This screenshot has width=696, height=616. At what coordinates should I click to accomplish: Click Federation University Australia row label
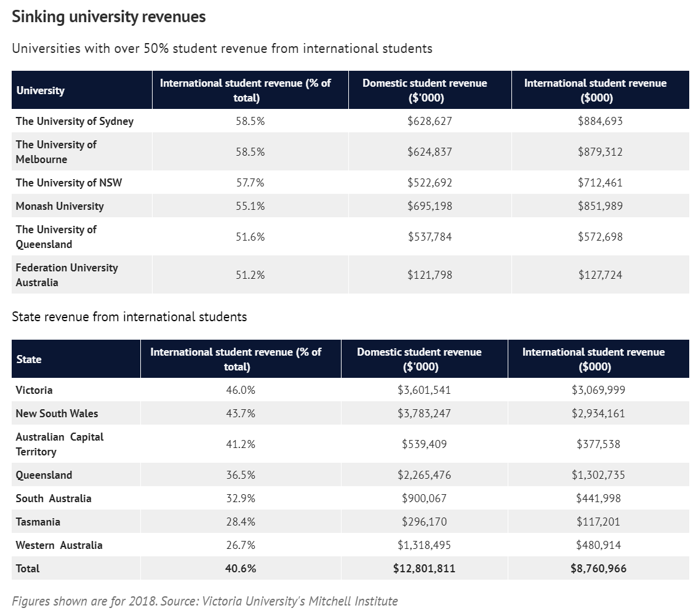pos(66,275)
